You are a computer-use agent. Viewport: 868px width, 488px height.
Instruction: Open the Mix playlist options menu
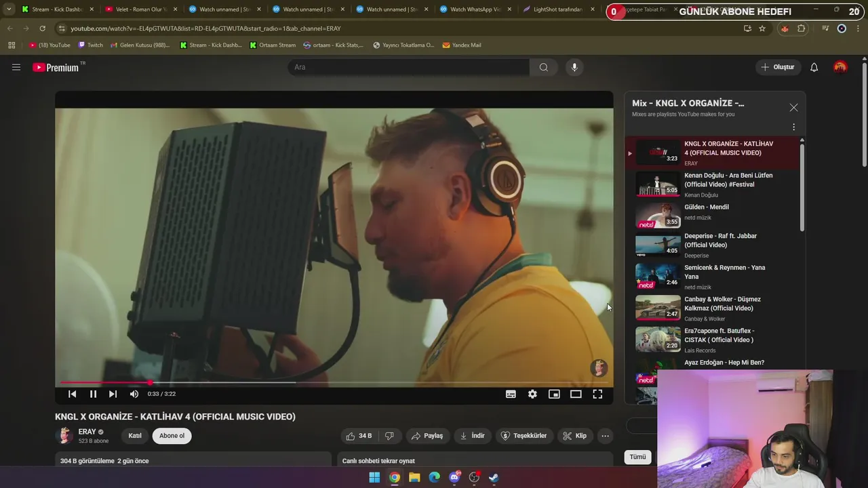tap(793, 127)
